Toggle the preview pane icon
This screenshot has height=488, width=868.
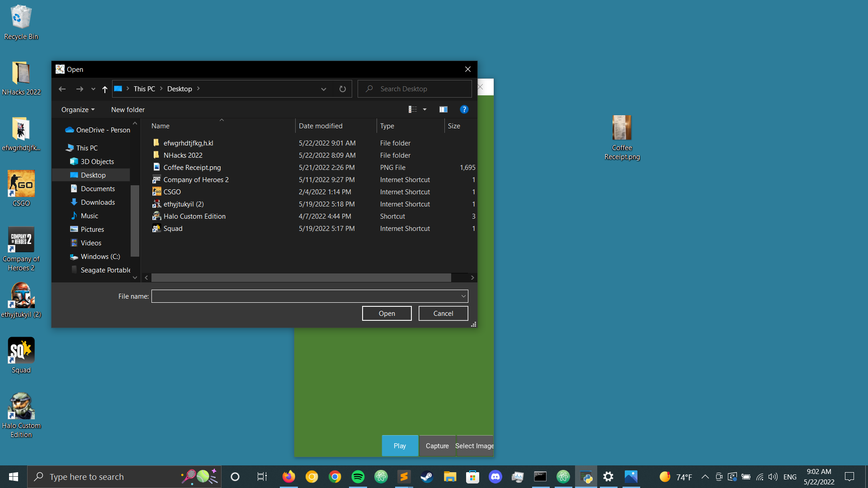tap(443, 109)
